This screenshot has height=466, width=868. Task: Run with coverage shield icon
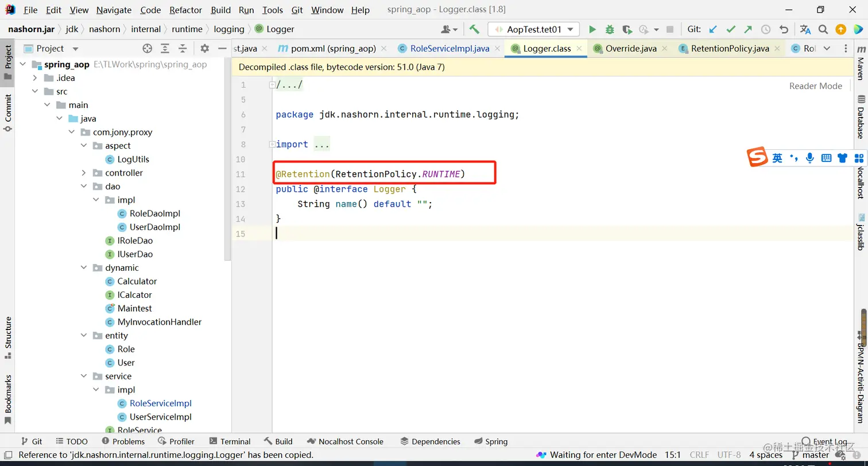tap(627, 29)
